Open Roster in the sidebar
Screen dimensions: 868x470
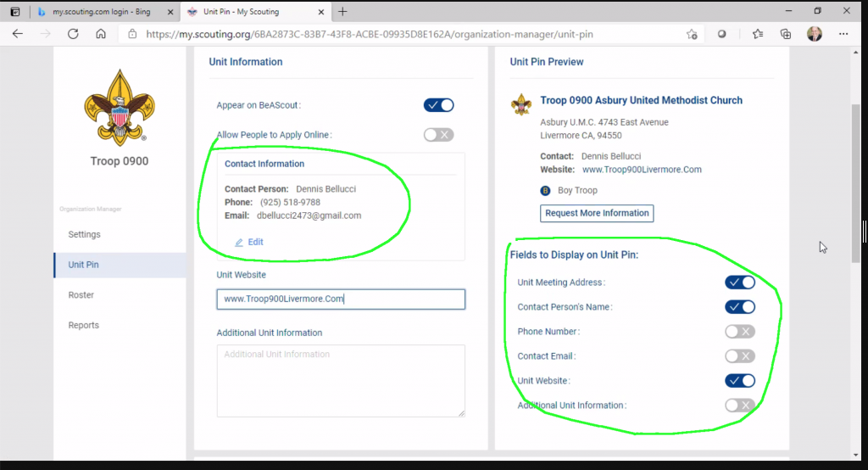(81, 295)
